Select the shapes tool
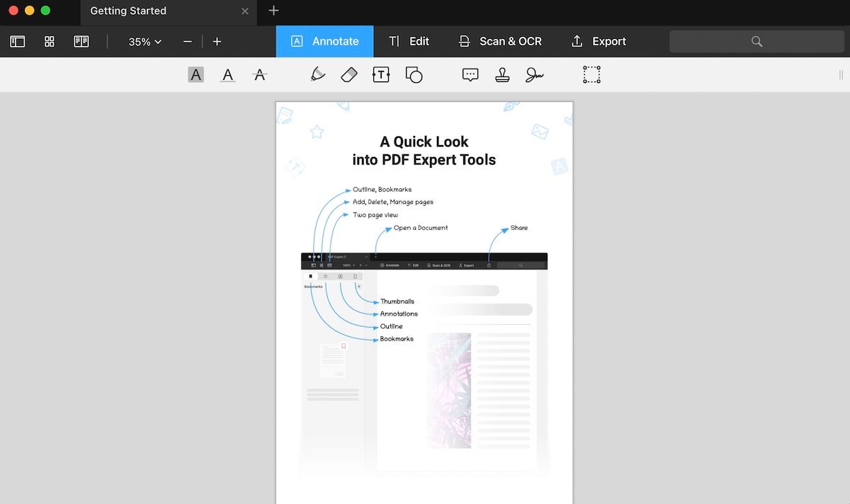This screenshot has width=850, height=504. 414,74
